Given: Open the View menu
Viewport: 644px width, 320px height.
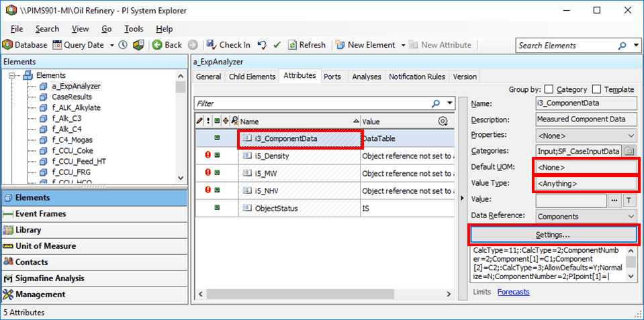Looking at the screenshot, I should (80, 29).
